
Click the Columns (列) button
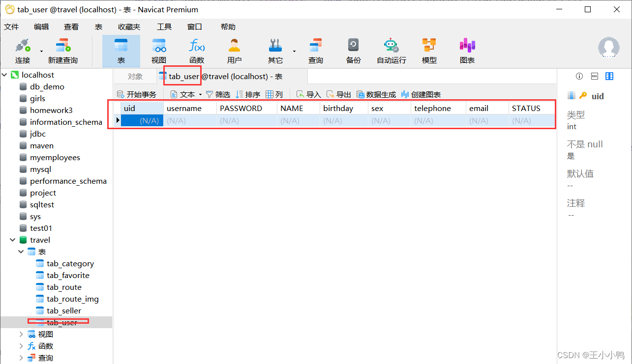(274, 94)
